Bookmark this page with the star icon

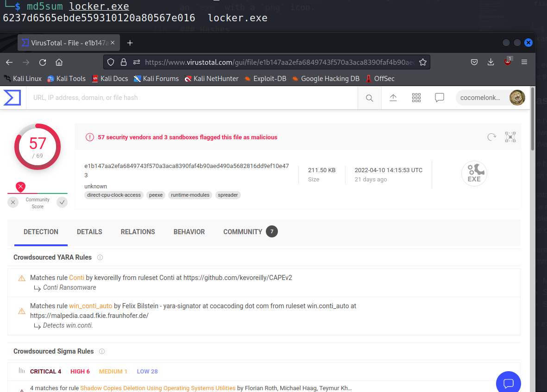(x=423, y=62)
